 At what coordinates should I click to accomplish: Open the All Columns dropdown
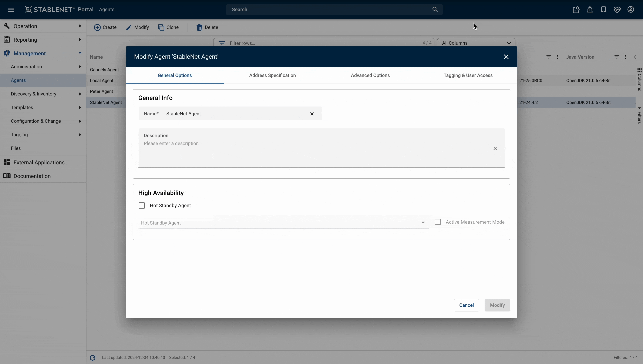point(476,43)
